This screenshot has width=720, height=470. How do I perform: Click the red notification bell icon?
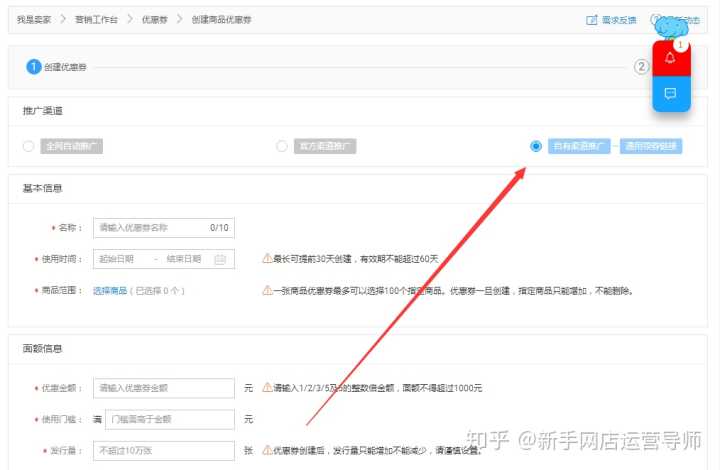(670, 58)
